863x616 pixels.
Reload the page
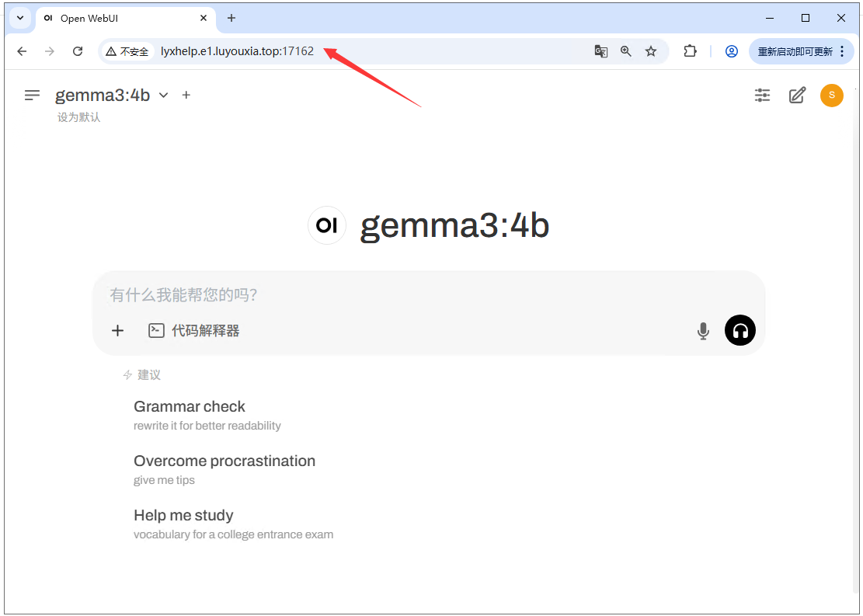(77, 51)
